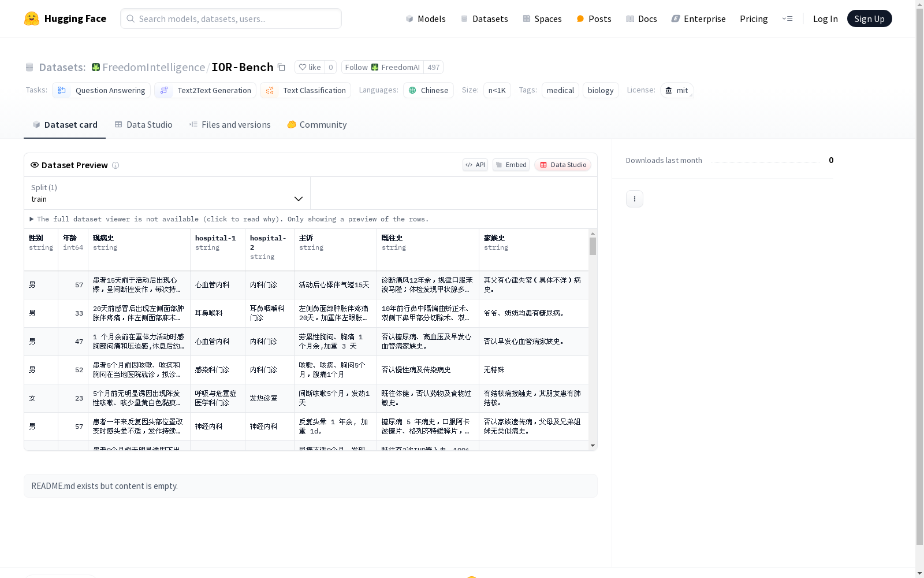Open the FreedomIntelligence organization link
This screenshot has width=924, height=578.
pos(154,67)
